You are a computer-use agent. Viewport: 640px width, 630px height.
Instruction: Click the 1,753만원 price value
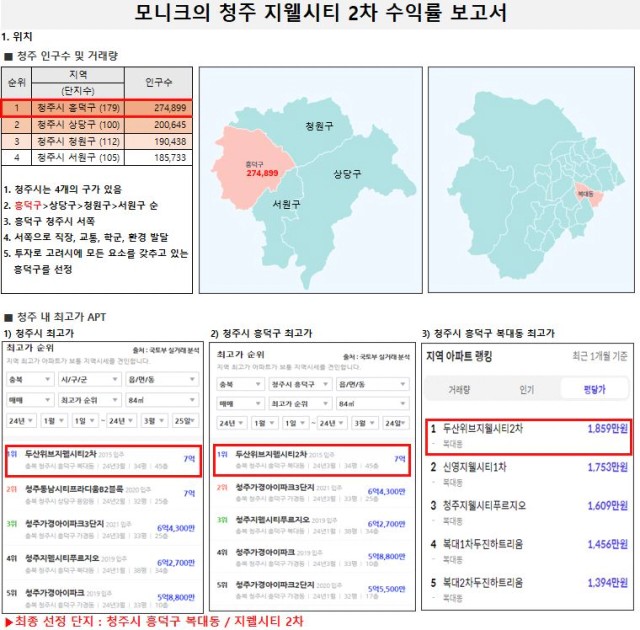[x=607, y=467]
